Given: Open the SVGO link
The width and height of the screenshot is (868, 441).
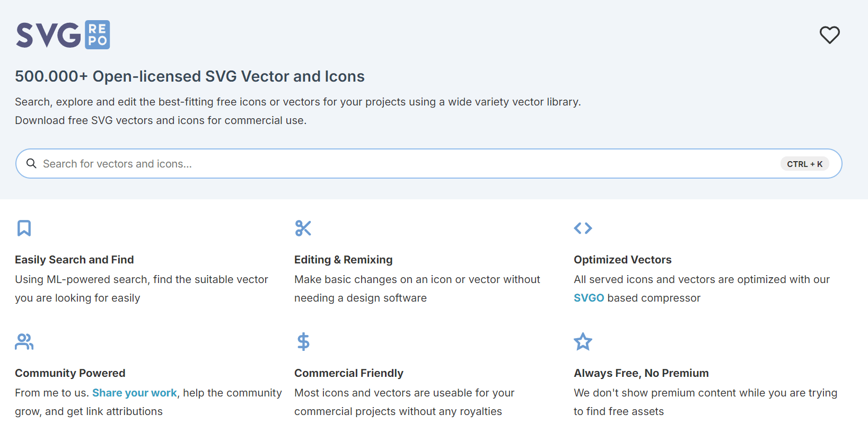Looking at the screenshot, I should click(589, 298).
